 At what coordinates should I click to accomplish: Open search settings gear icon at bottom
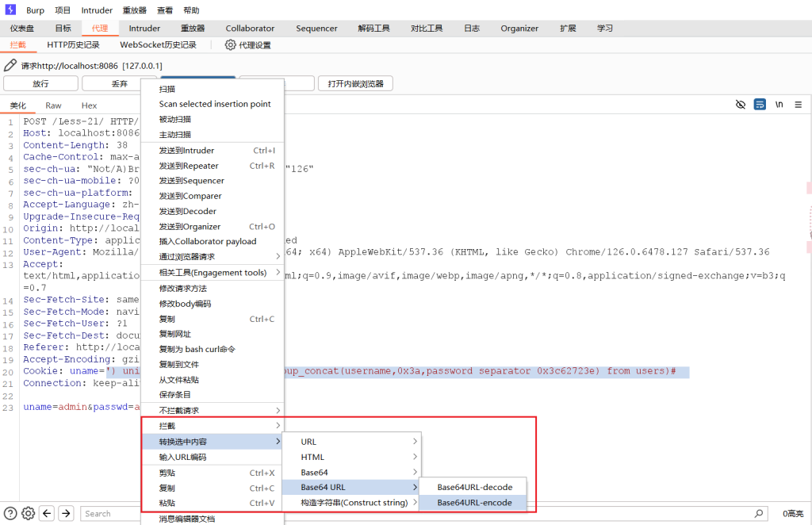(29, 513)
